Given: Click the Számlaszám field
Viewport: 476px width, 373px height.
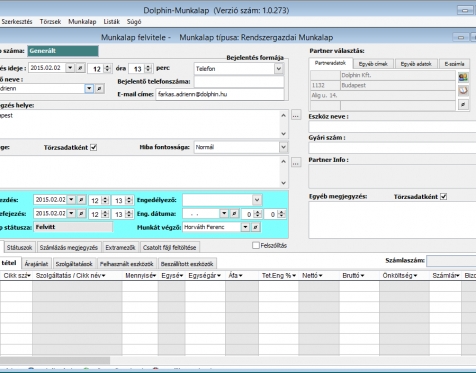Looking at the screenshot, I should [451, 261].
